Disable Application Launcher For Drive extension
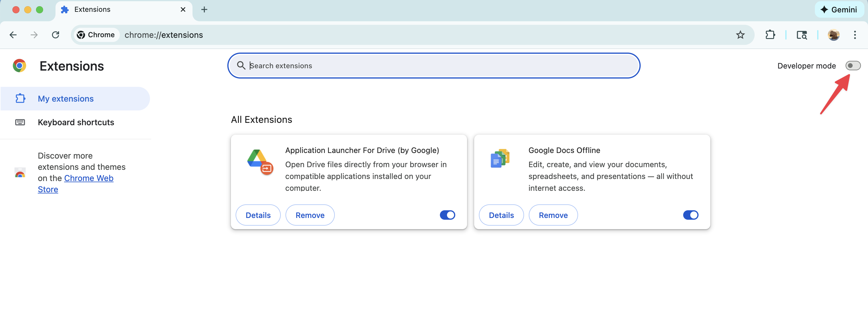 coord(447,215)
